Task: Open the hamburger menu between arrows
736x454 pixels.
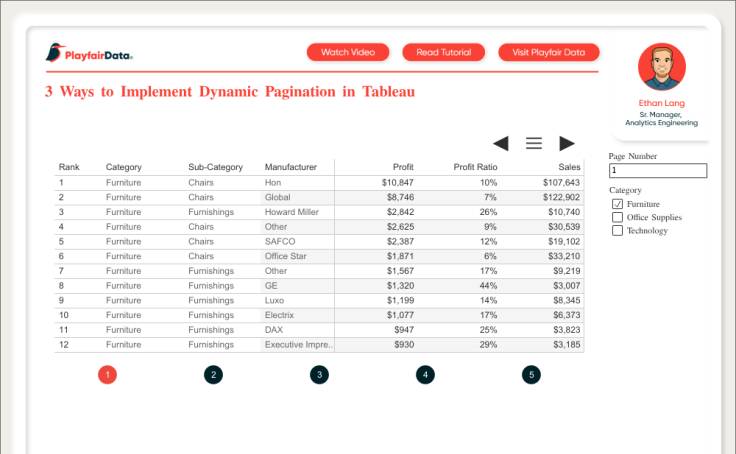Action: click(x=534, y=143)
